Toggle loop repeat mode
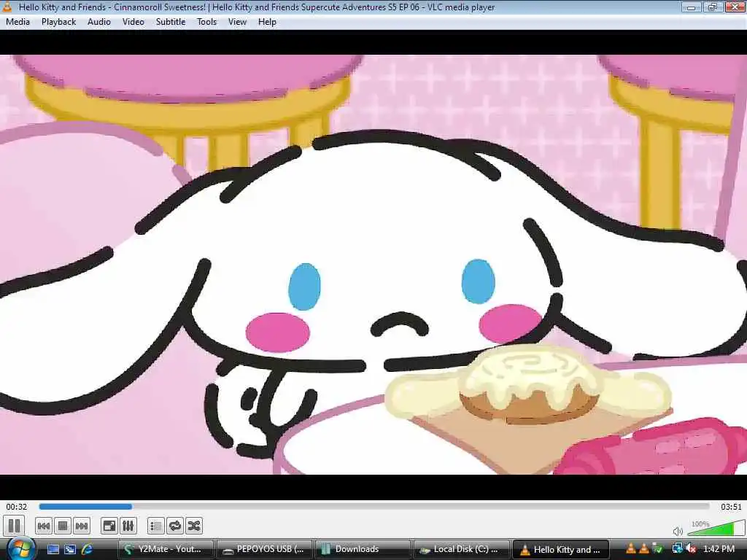Image resolution: width=747 pixels, height=560 pixels. [x=175, y=526]
